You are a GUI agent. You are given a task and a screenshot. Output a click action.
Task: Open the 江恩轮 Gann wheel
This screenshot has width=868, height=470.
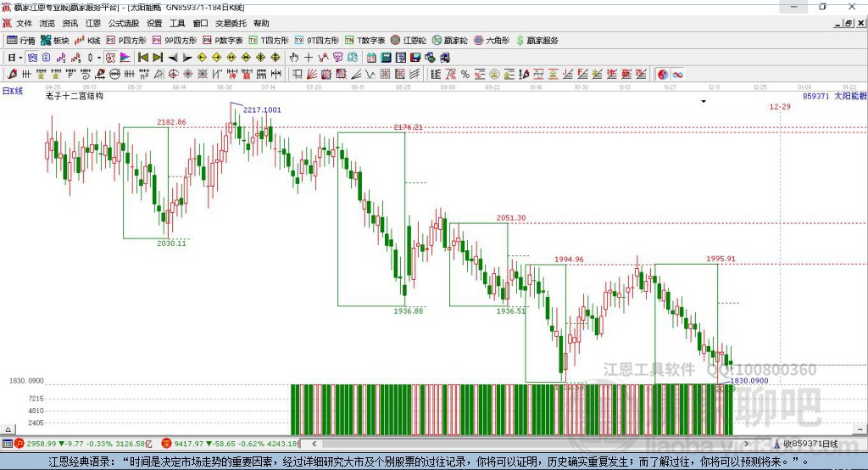[x=409, y=41]
